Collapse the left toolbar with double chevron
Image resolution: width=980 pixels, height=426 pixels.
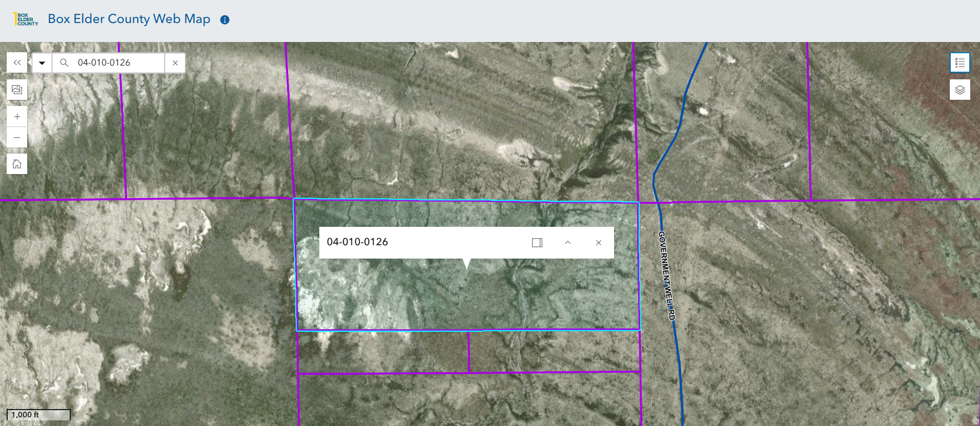pyautogui.click(x=17, y=62)
